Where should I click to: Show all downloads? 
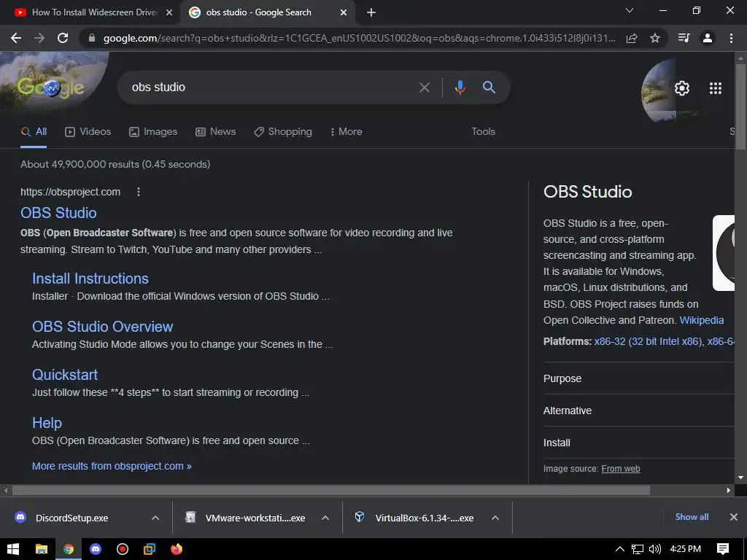692,517
